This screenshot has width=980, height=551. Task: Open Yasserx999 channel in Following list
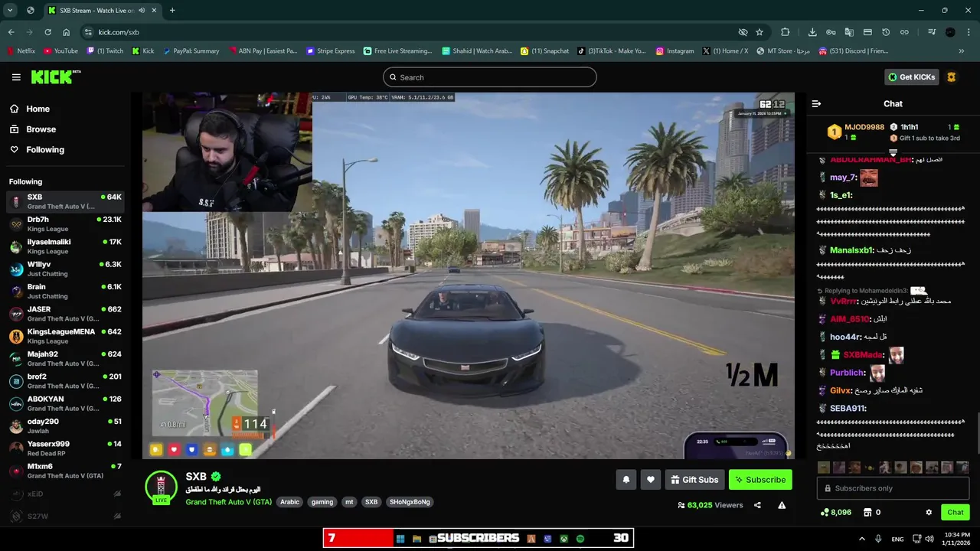click(65, 448)
